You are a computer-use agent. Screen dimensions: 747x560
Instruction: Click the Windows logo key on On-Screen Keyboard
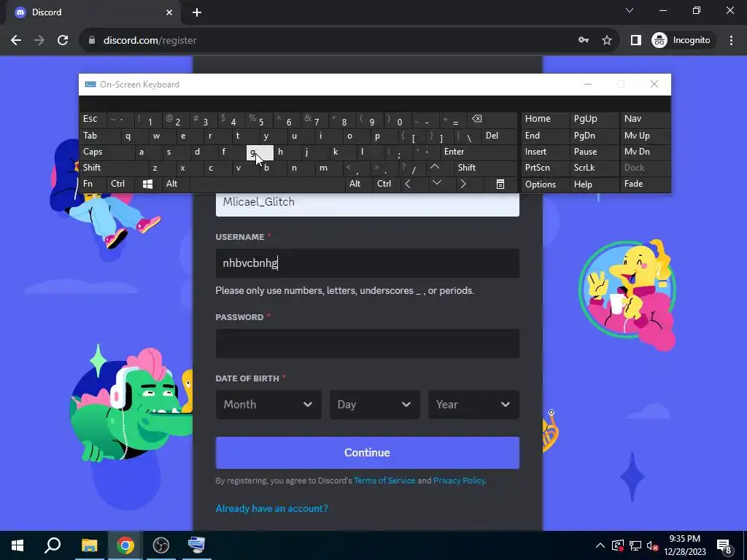(x=147, y=184)
